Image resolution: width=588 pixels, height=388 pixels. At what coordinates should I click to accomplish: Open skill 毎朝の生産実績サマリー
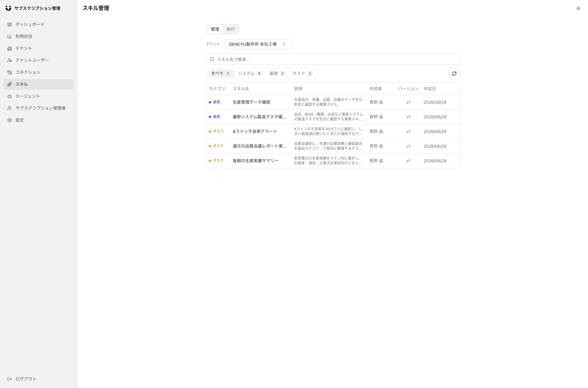pos(256,161)
